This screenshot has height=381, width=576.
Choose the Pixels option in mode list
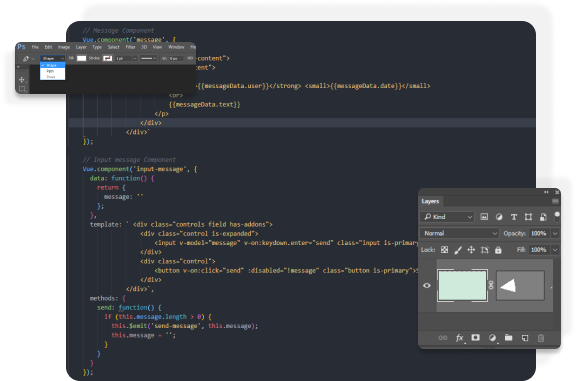click(x=53, y=76)
